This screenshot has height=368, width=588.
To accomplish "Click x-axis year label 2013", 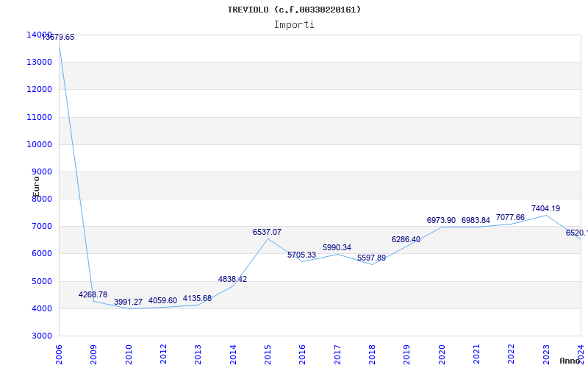I will [198, 354].
